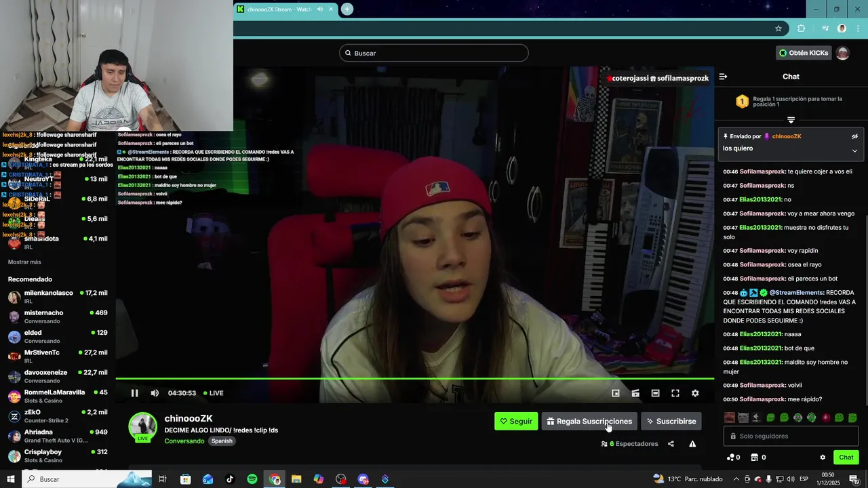This screenshot has width=868, height=488.
Task: Report stream with warning triangle icon
Action: point(692,444)
